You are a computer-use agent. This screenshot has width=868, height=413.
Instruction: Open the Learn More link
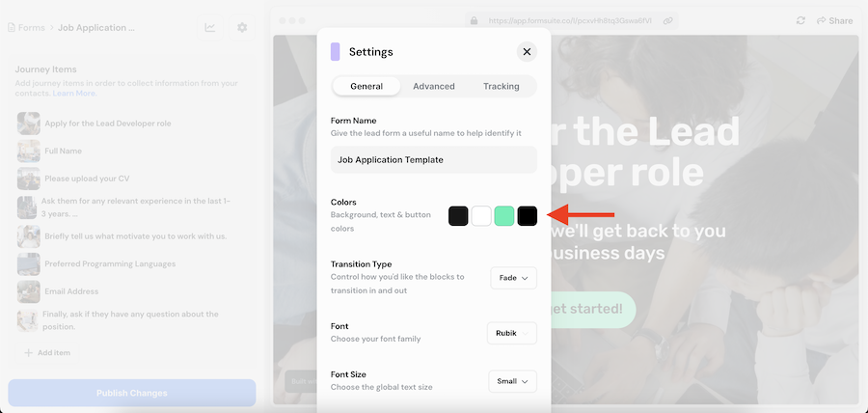tap(74, 93)
